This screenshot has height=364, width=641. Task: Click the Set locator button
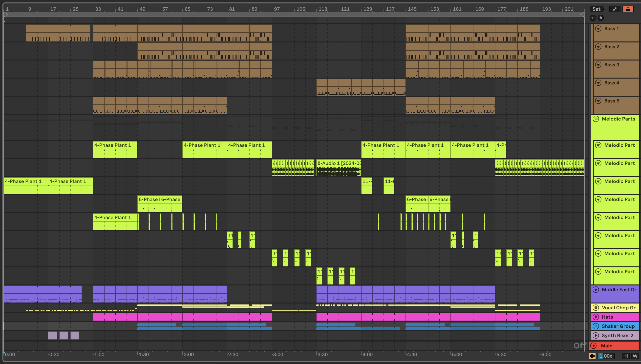coord(596,9)
